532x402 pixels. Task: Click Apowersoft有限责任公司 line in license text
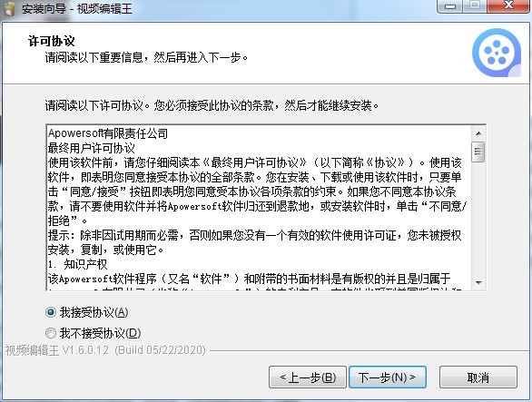108,133
